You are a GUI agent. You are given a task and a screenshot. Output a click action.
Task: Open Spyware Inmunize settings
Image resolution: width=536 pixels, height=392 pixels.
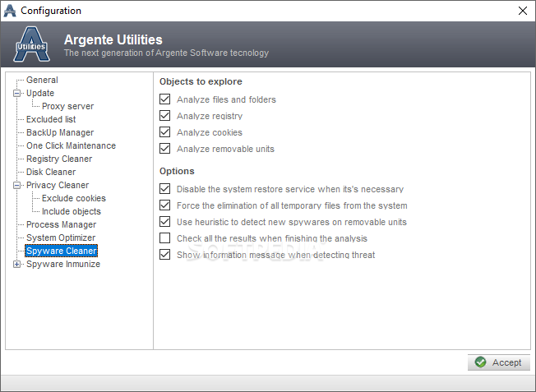coord(63,264)
